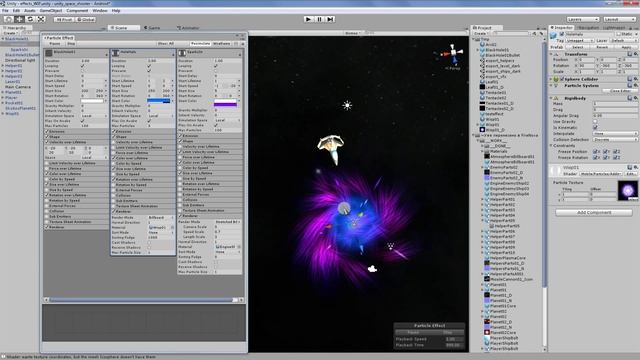Viewport: 640px width, 360px height.
Task: Click the Pivot toggle button
Action: (64, 19)
